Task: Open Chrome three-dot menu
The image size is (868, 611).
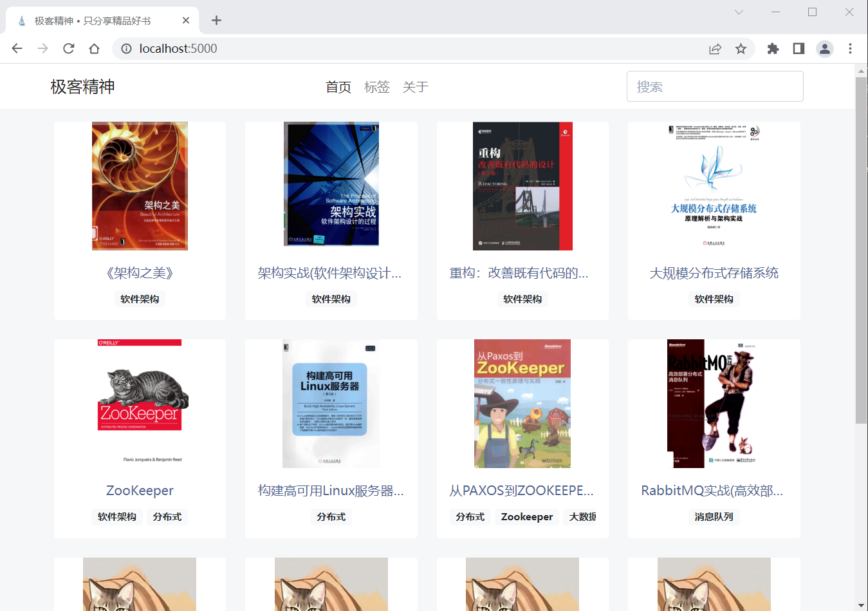Action: click(850, 48)
